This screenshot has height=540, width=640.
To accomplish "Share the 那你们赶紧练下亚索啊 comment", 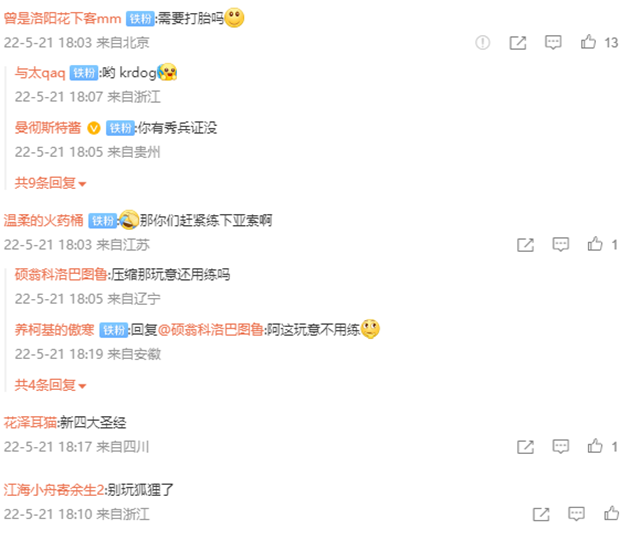I will coord(525,244).
